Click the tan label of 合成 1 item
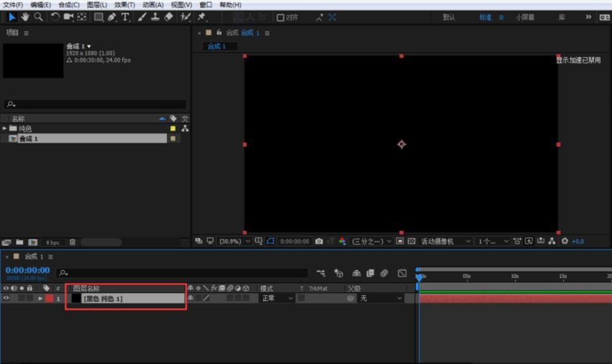The height and width of the screenshot is (364, 612). coord(173,138)
